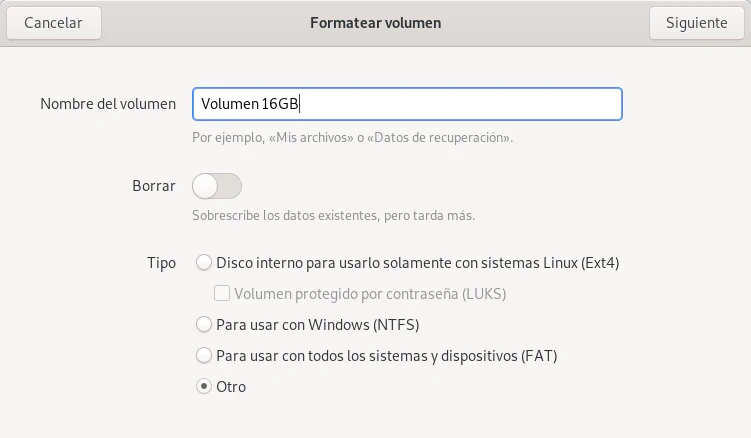The width and height of the screenshot is (751, 438).
Task: Click the "Formatear volumen" header title
Action: (x=375, y=22)
